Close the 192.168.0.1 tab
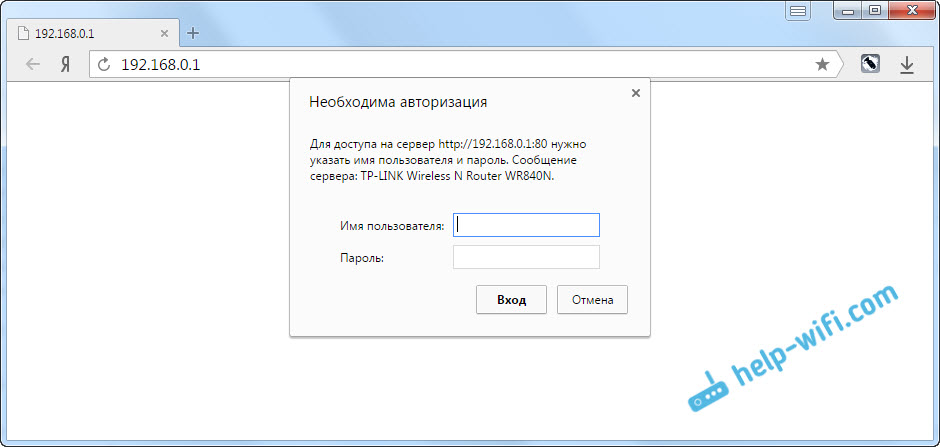This screenshot has width=940, height=447. [164, 34]
